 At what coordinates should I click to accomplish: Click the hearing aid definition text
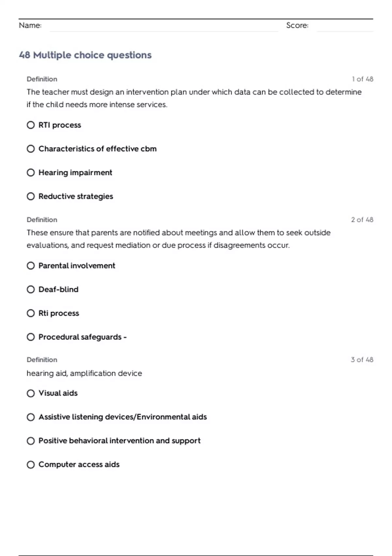pos(84,374)
